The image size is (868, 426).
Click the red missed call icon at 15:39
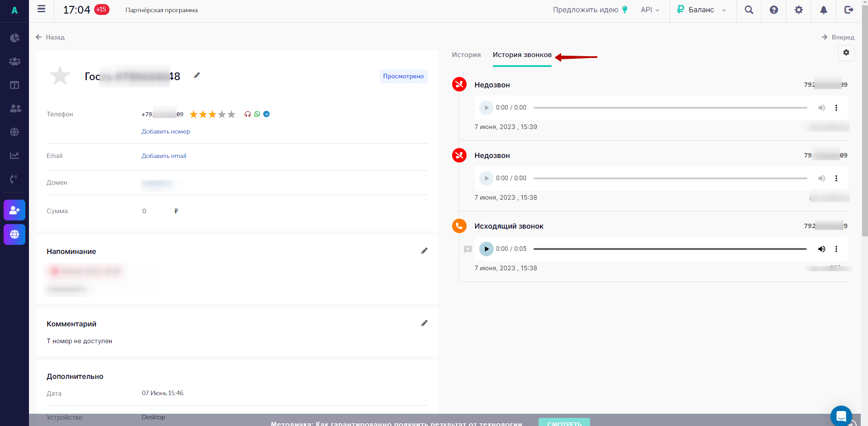click(x=459, y=84)
